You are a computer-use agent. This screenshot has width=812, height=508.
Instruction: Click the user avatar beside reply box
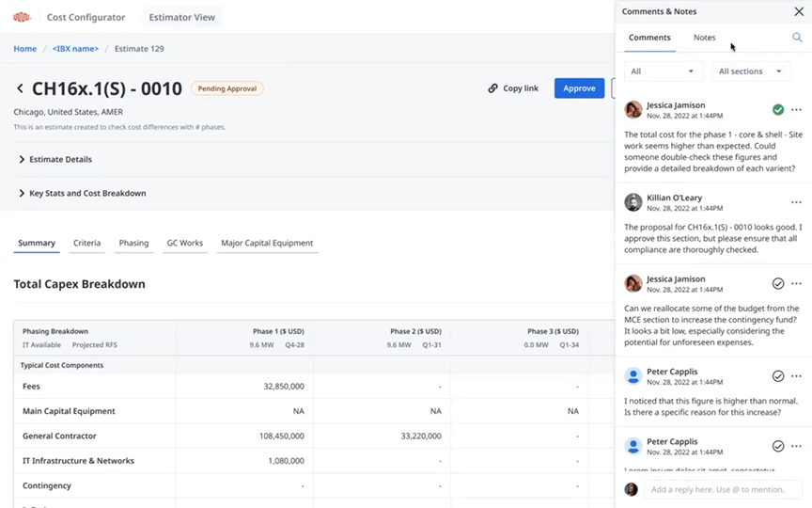[631, 489]
